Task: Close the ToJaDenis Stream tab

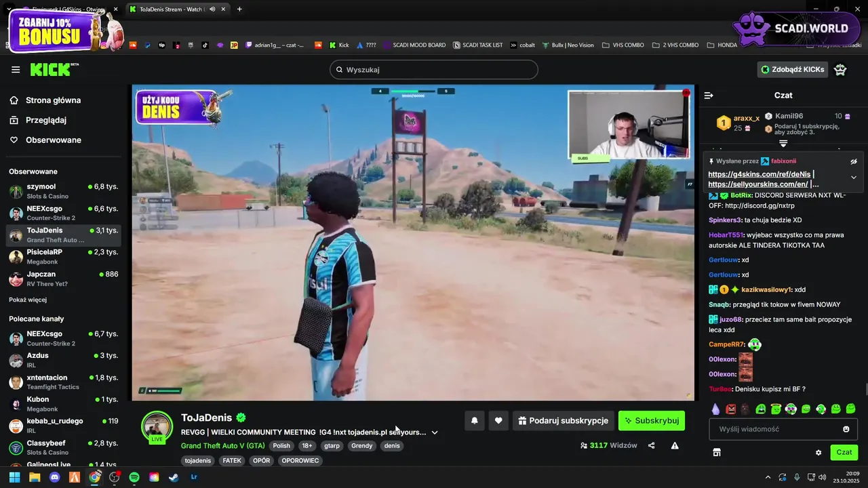Action: click(223, 9)
